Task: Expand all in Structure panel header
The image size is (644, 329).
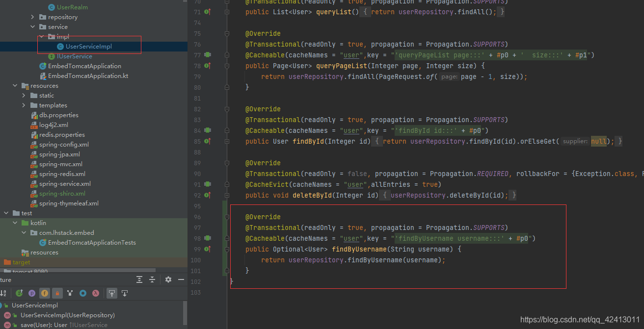Action: point(139,279)
